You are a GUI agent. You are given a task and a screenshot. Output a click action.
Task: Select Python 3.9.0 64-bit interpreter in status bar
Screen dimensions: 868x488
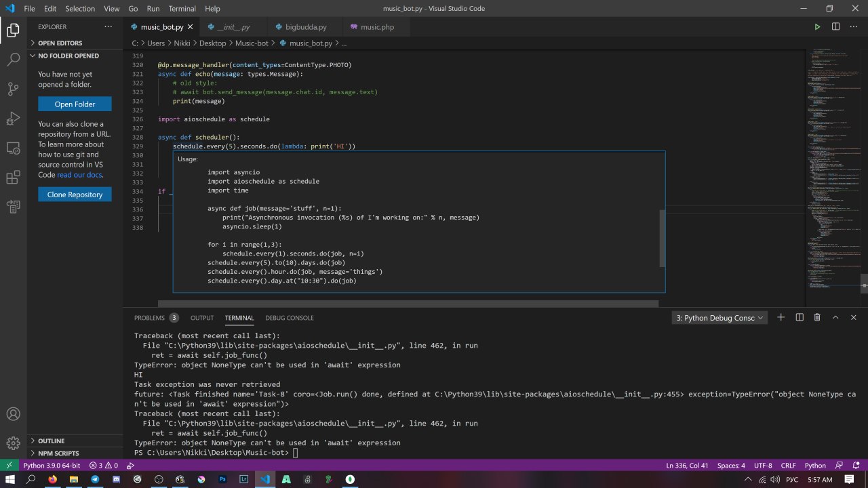point(52,466)
